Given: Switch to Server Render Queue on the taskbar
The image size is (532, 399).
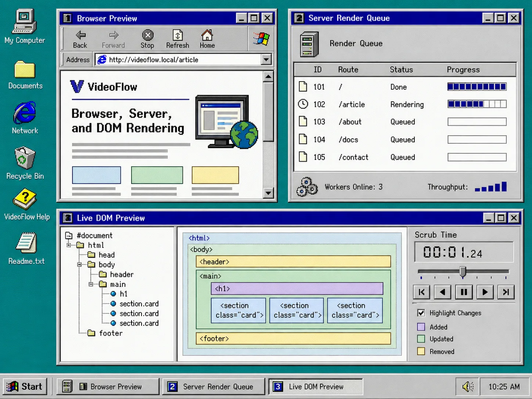Looking at the screenshot, I should [214, 387].
